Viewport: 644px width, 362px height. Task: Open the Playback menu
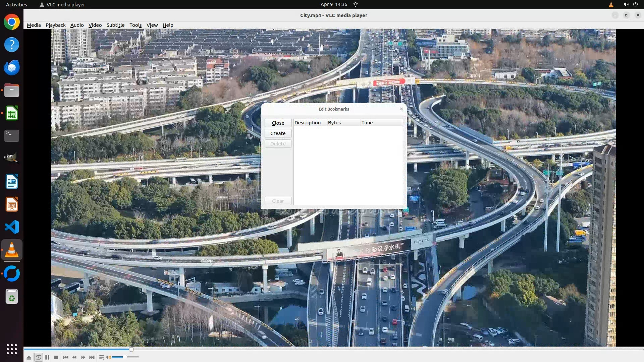[55, 25]
